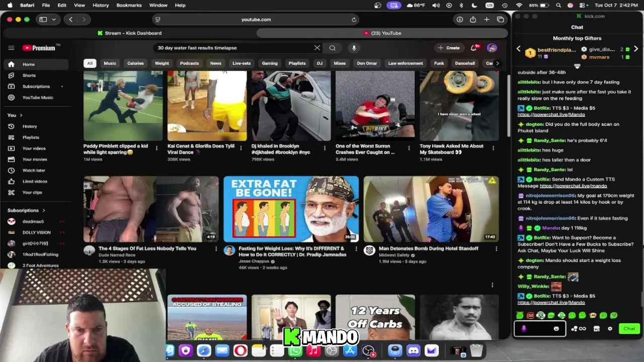Click in the YouTube search field

pos(234,48)
